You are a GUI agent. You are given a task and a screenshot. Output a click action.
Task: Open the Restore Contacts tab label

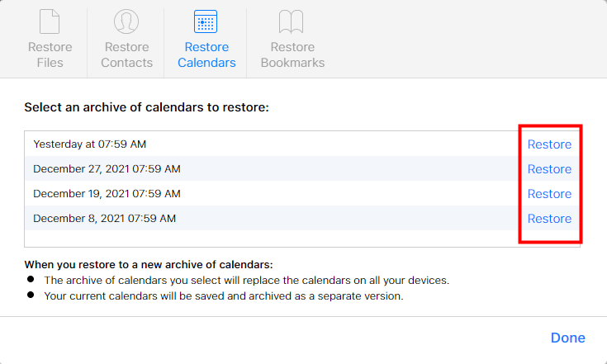coord(126,54)
